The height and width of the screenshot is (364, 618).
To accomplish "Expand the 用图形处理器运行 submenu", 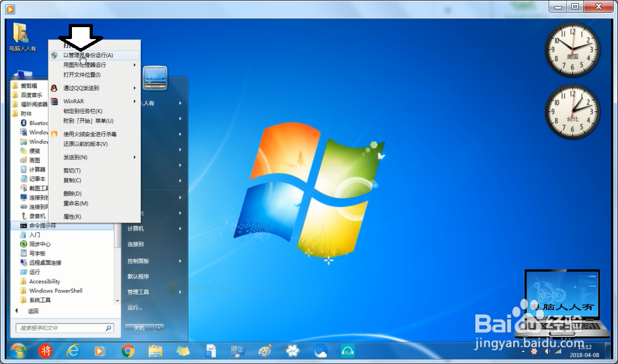I will coord(94,65).
